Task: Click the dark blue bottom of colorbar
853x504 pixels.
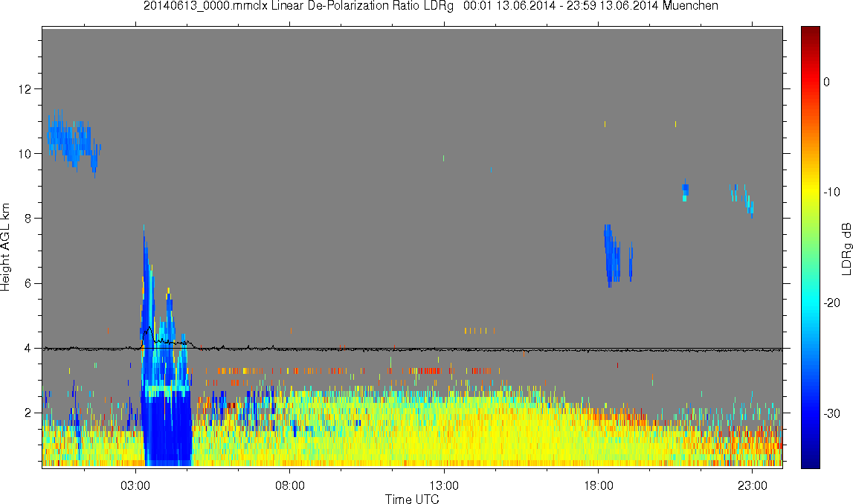Action: coord(810,459)
